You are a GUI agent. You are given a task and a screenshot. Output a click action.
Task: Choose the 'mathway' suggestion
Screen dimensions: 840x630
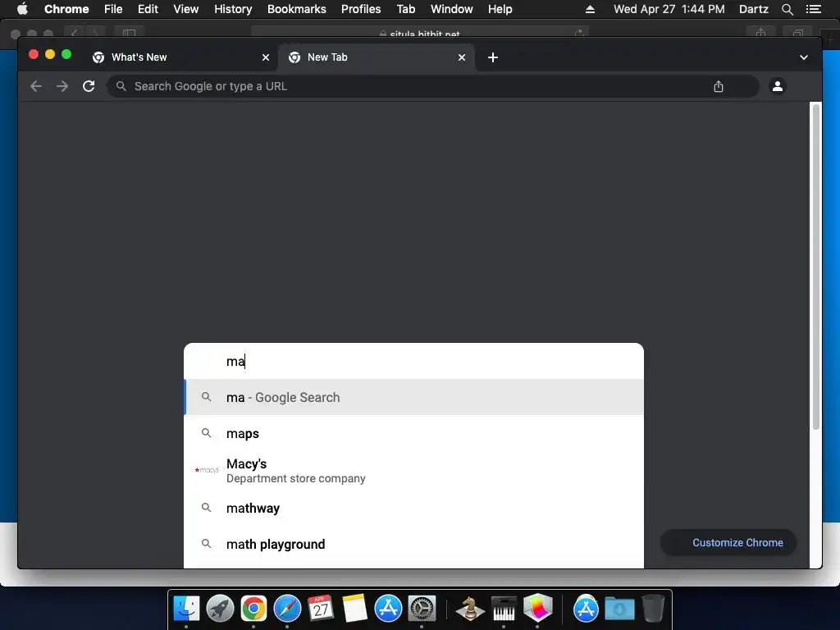pos(413,508)
